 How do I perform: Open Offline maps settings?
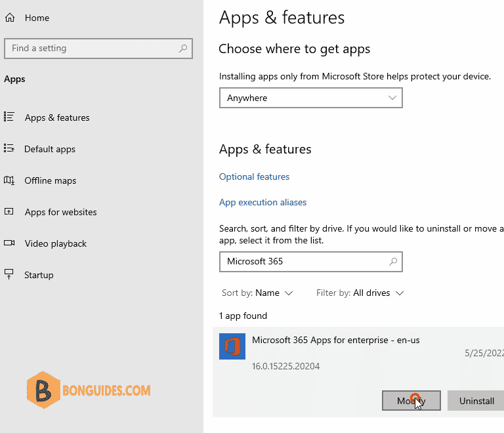pos(51,180)
